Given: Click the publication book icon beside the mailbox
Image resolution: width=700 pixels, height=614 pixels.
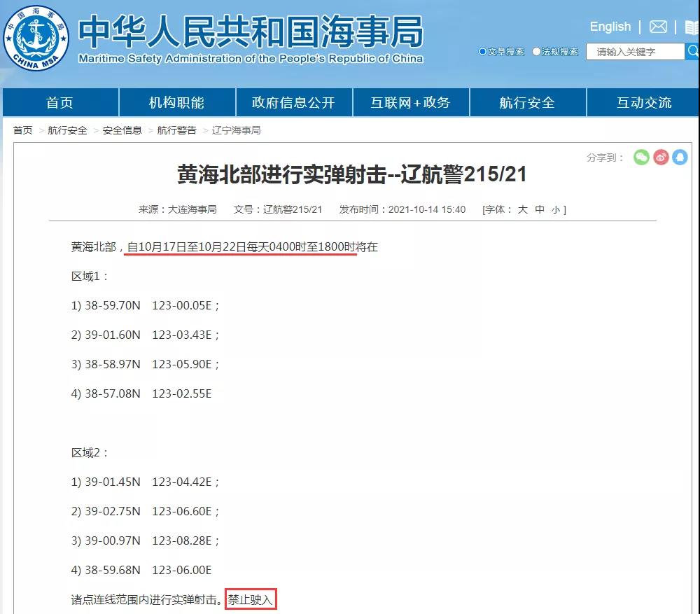Looking at the screenshot, I should click(690, 27).
